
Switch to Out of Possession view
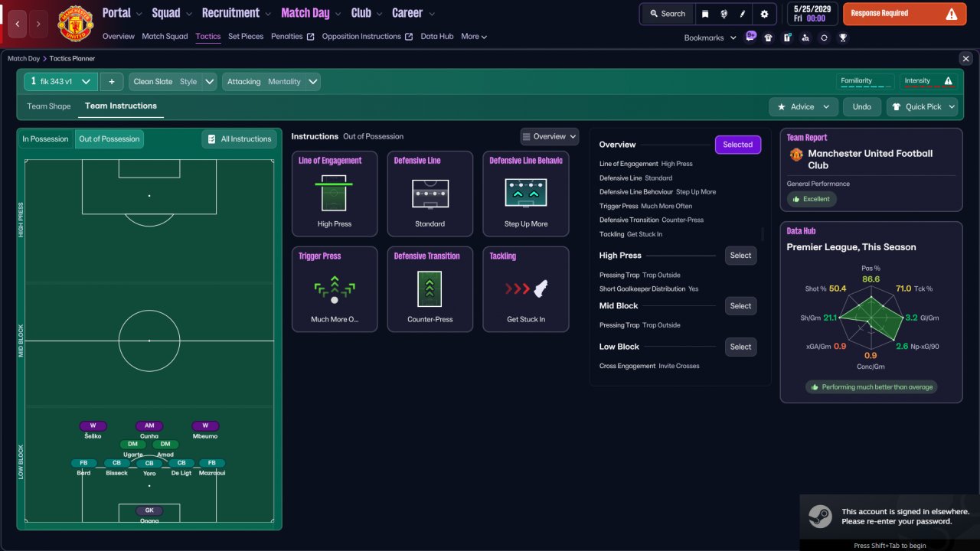[109, 139]
